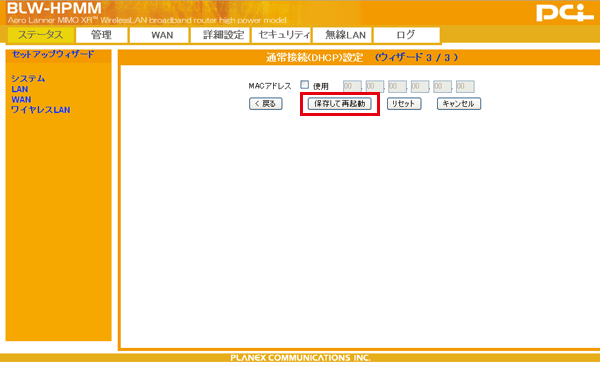The image size is (600, 365).
Task: Open the 無線LAN tab
Action: tap(342, 35)
